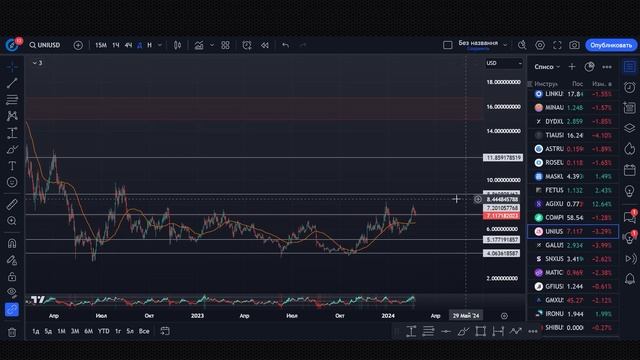The image size is (640, 360).
Task: Open the hotlists flame panel
Action: click(x=629, y=149)
